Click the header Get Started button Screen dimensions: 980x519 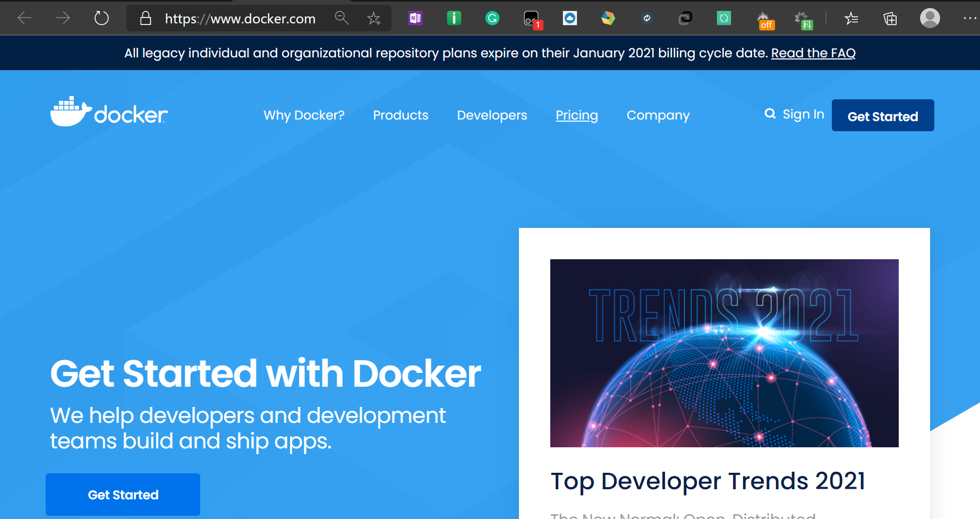point(883,115)
